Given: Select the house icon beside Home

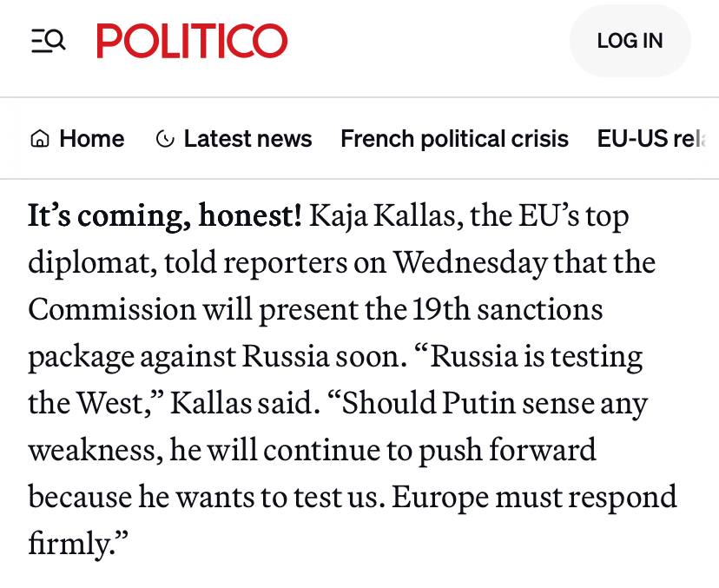Looking at the screenshot, I should (x=38, y=138).
